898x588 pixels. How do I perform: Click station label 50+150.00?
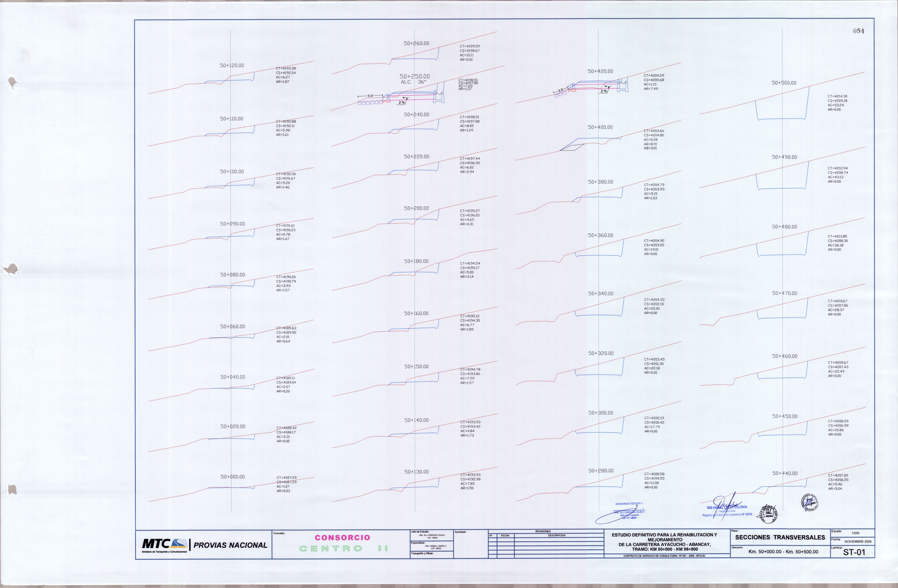[417, 367]
